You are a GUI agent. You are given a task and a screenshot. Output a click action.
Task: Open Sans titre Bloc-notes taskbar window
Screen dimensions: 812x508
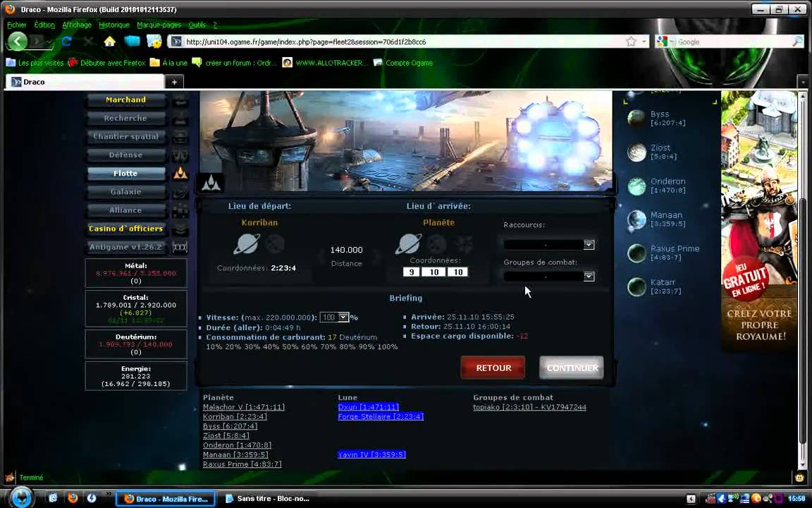point(268,499)
